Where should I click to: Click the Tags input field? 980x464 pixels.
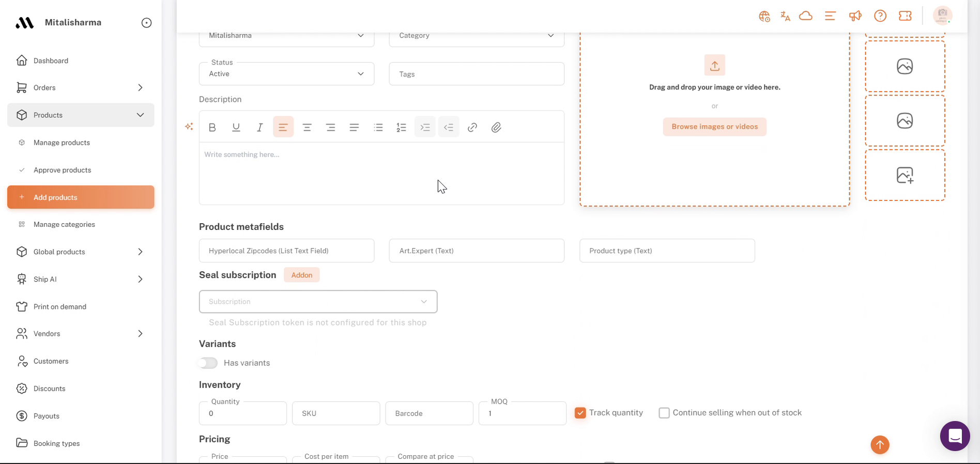[x=477, y=74]
